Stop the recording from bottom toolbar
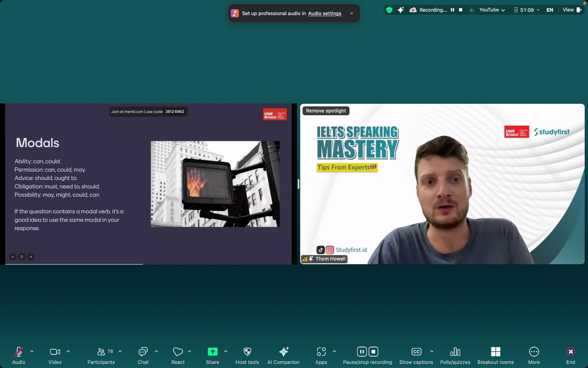The image size is (588, 368). (373, 352)
